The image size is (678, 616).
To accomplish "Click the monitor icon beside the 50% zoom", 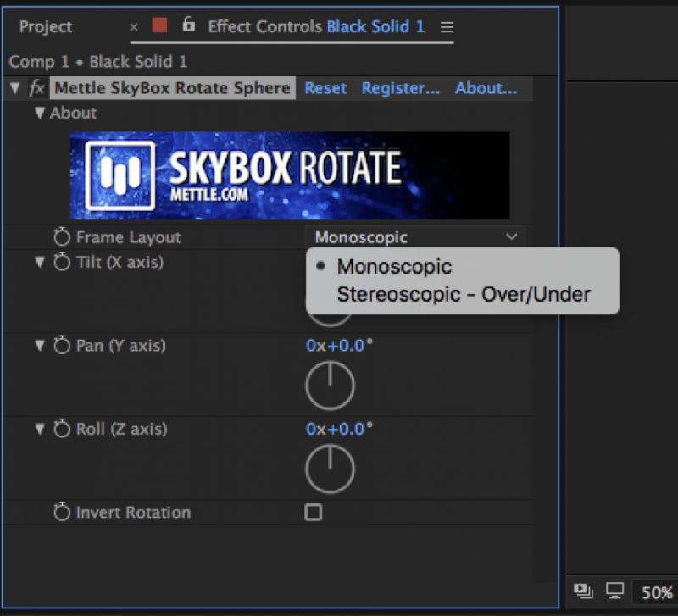I will (614, 591).
